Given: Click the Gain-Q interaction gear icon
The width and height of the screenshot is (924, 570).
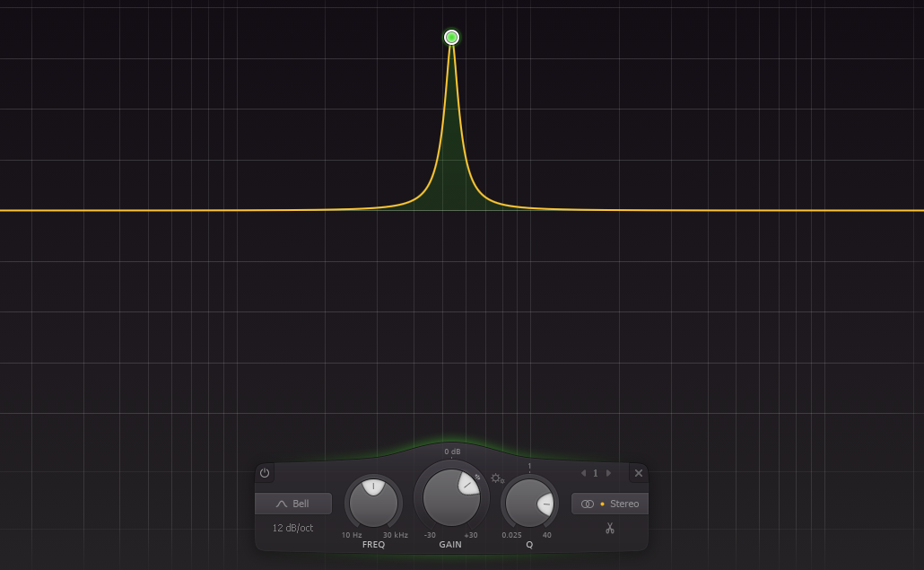Looking at the screenshot, I should click(497, 478).
